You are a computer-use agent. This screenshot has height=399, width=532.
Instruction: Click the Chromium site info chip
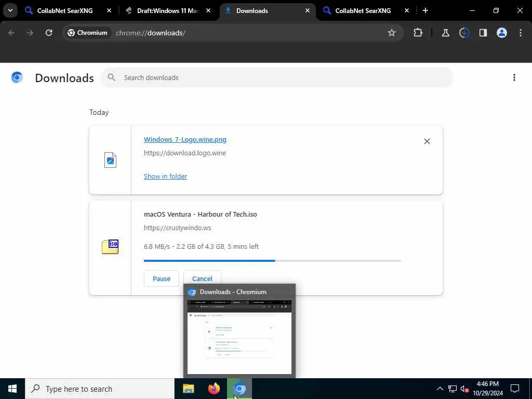[x=87, y=33]
